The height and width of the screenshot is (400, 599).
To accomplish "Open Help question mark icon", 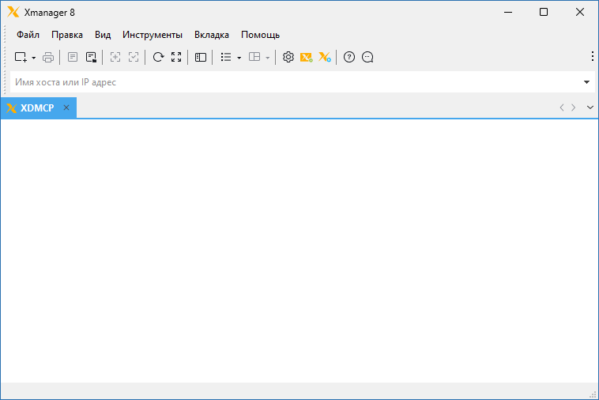I will [x=349, y=57].
